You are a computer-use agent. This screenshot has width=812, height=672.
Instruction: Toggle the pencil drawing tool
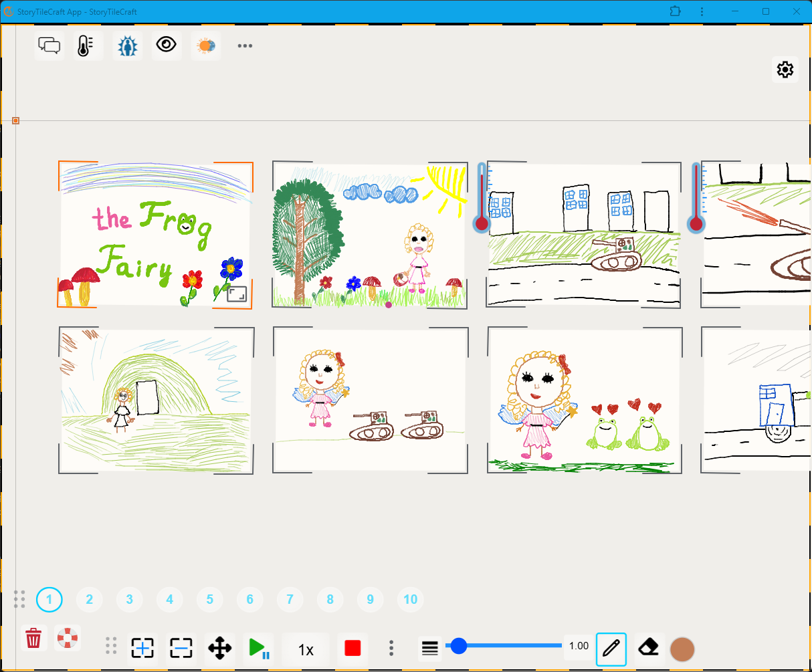(611, 649)
